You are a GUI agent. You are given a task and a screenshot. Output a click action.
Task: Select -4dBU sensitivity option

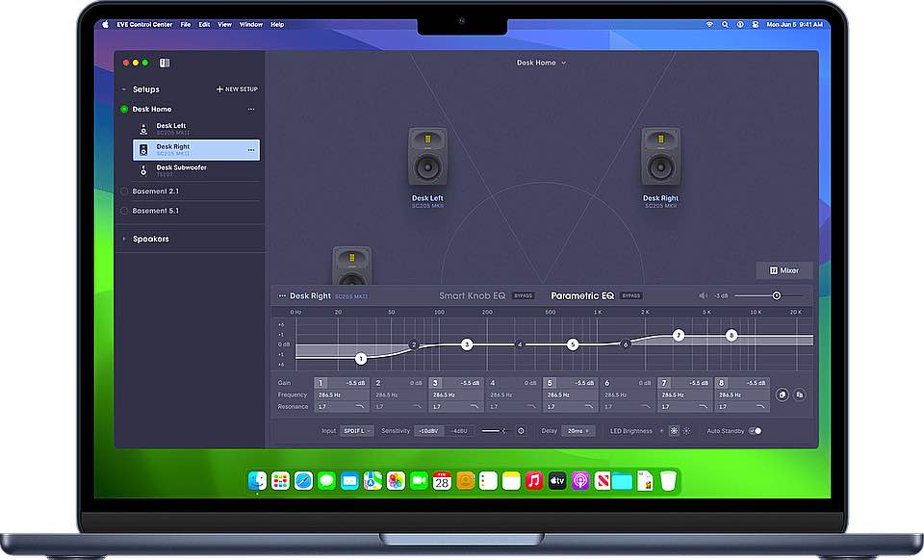click(458, 431)
